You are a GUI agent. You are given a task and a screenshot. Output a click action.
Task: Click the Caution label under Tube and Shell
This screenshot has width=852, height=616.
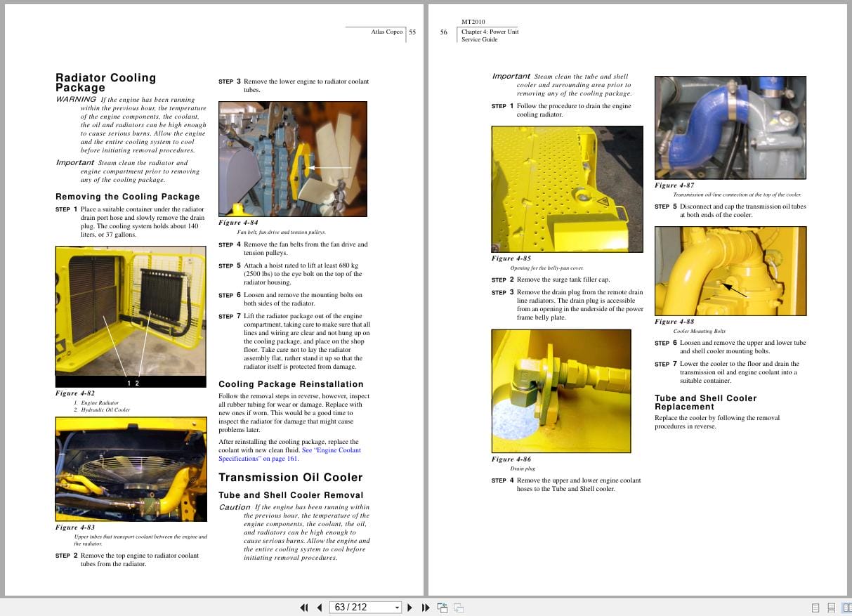point(235,507)
